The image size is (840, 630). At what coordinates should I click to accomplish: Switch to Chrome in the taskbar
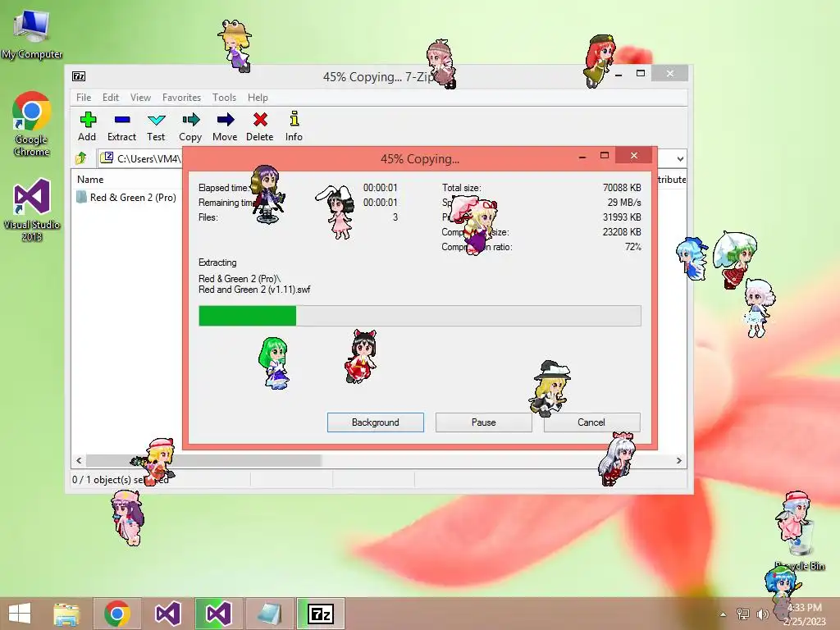(117, 614)
